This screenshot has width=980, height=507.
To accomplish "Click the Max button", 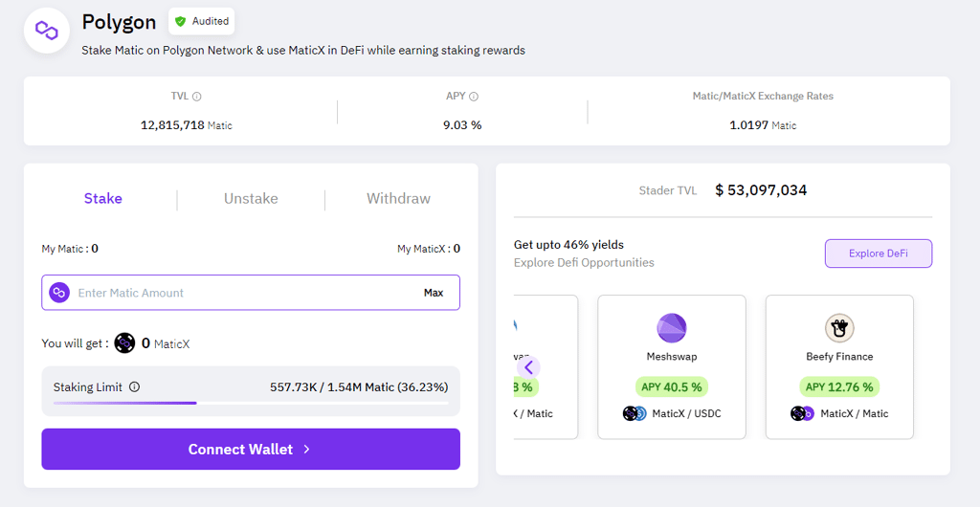I will tap(434, 293).
